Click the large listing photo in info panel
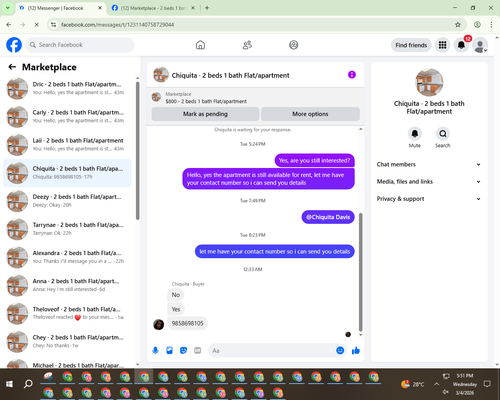 429,82
